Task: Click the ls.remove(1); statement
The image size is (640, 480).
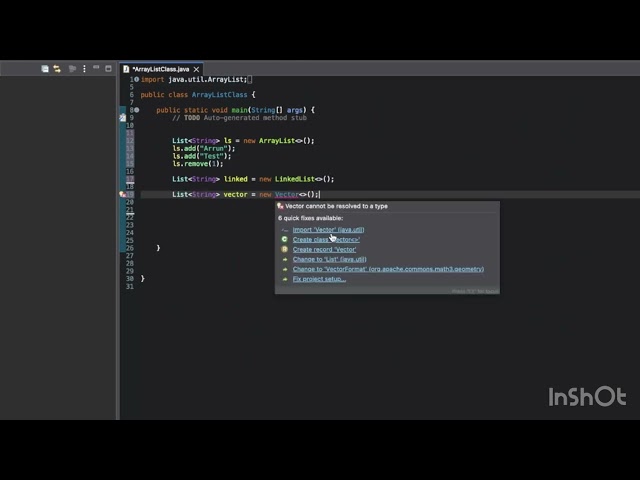Action: coord(198,164)
